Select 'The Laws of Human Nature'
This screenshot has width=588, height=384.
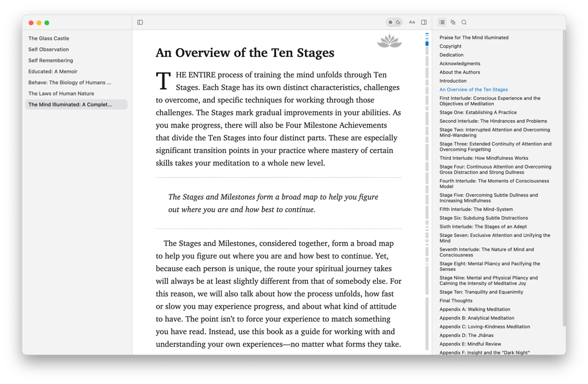pyautogui.click(x=60, y=93)
